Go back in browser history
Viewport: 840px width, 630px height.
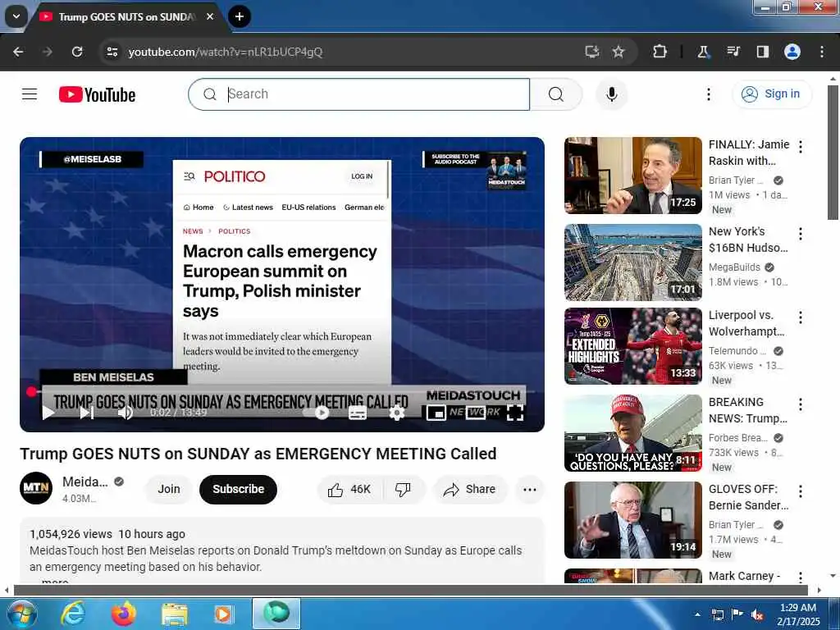18,52
